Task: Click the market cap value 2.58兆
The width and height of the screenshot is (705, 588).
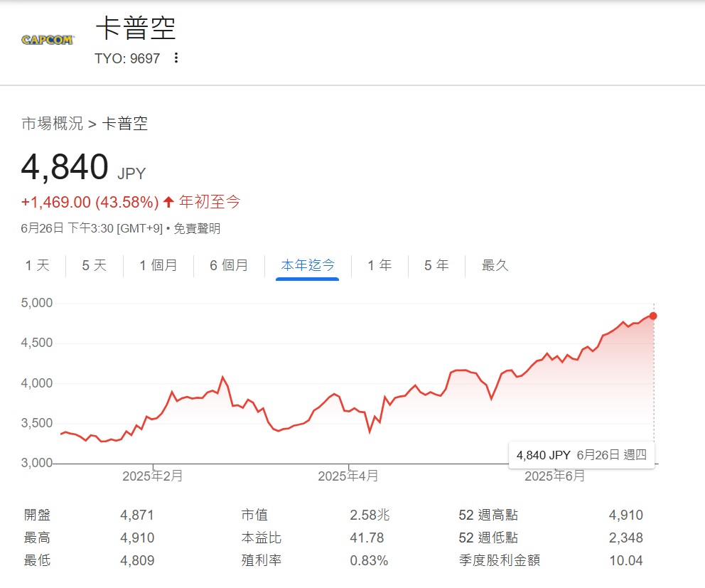Action: pos(370,515)
